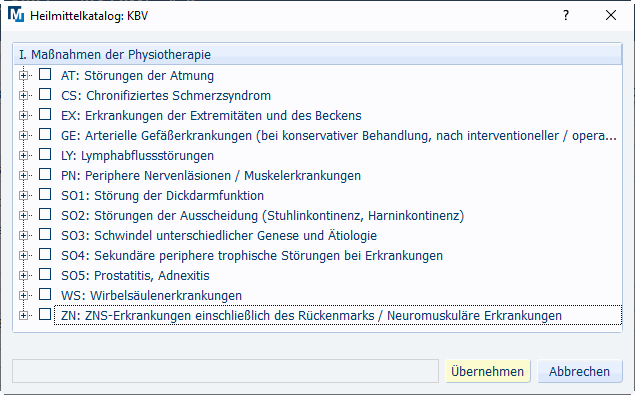Expand the SO2: Störungen der Ausscheidung node
Screen dimensions: 635x395
click(23, 215)
